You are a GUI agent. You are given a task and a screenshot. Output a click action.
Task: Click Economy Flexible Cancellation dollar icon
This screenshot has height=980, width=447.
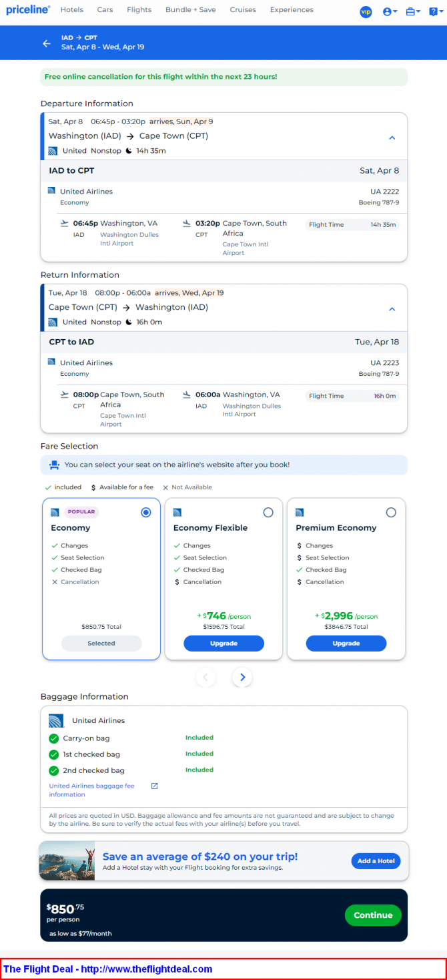tap(177, 582)
